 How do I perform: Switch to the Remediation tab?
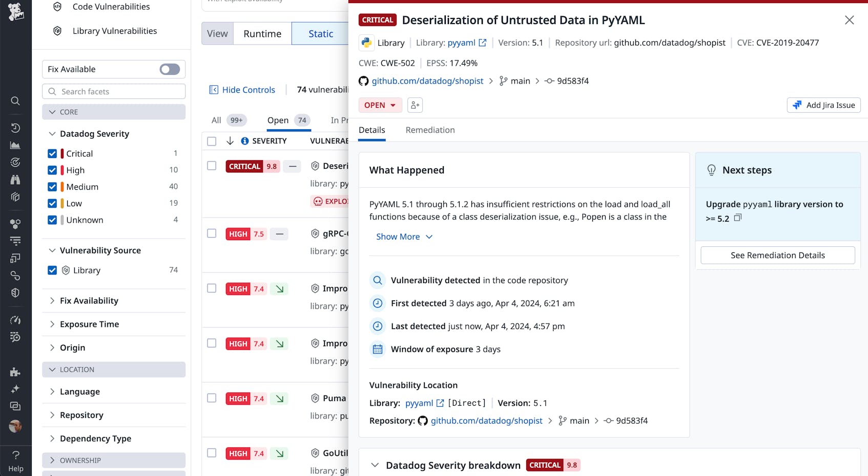click(430, 130)
